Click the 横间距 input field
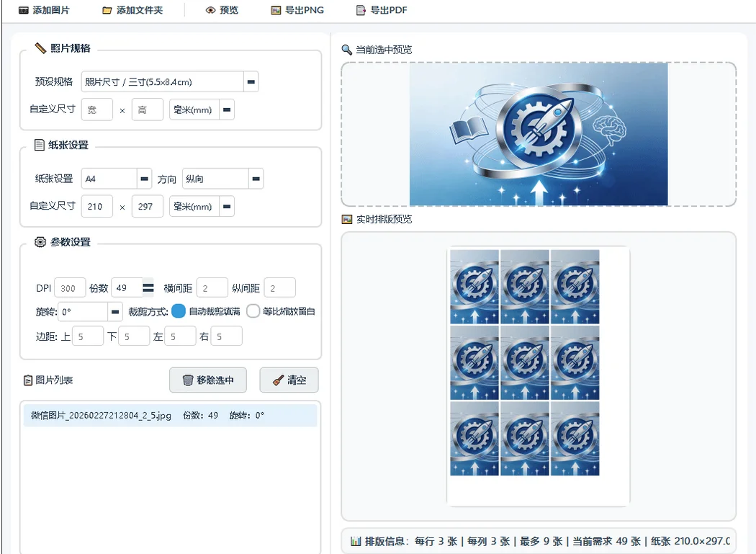This screenshot has height=554, width=756. (x=212, y=288)
